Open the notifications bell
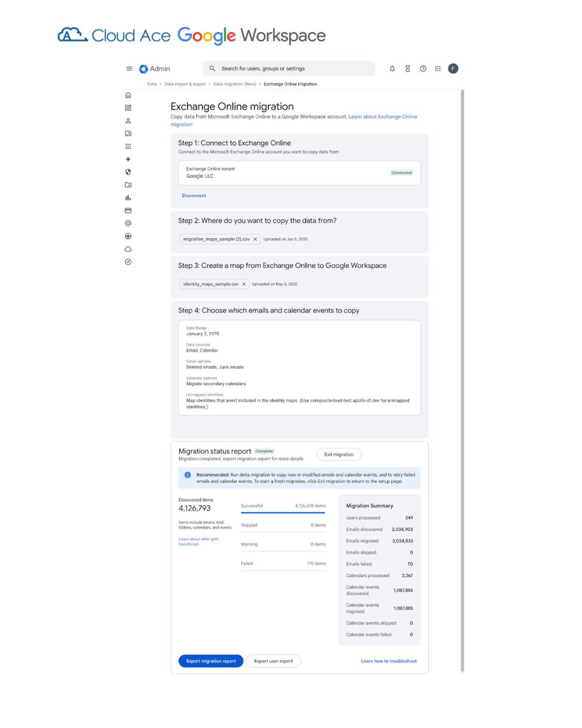Screen dimensions: 582x728 tap(392, 68)
